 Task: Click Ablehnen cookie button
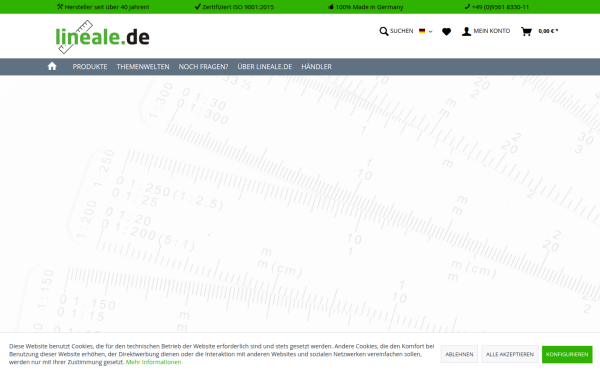click(x=459, y=354)
